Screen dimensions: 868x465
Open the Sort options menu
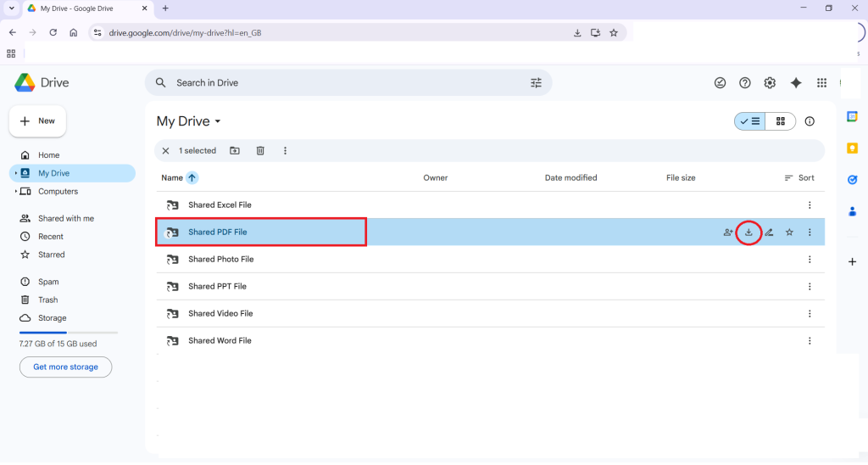coord(799,178)
